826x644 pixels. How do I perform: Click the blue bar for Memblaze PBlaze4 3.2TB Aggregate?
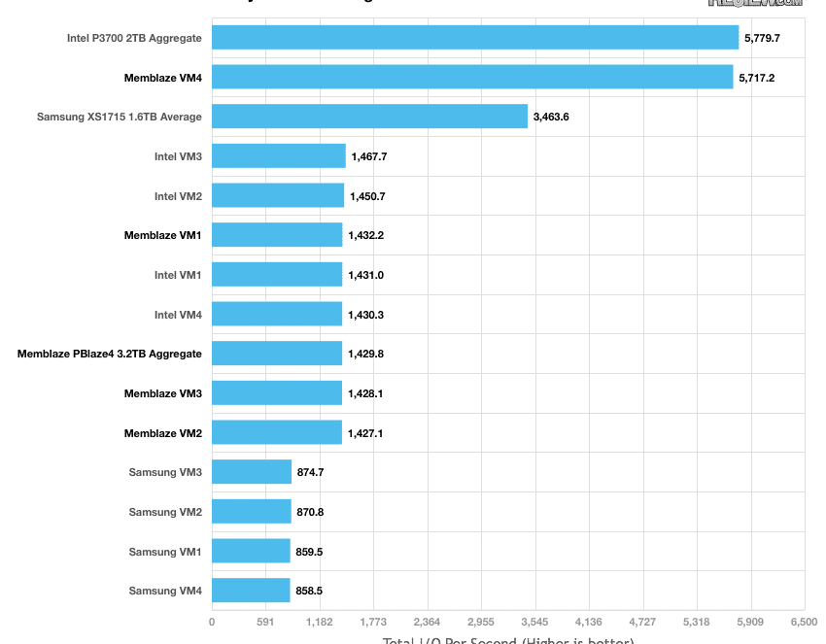[x=277, y=354]
